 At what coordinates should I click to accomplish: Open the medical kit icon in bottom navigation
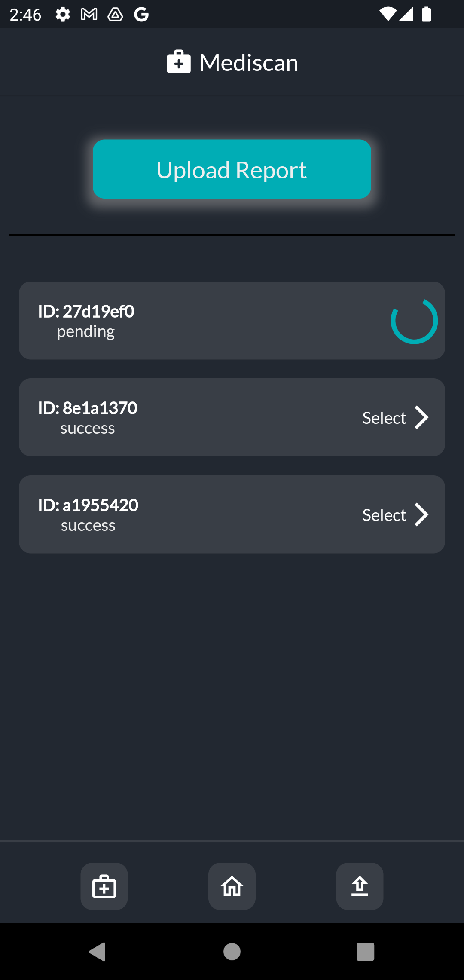104,886
